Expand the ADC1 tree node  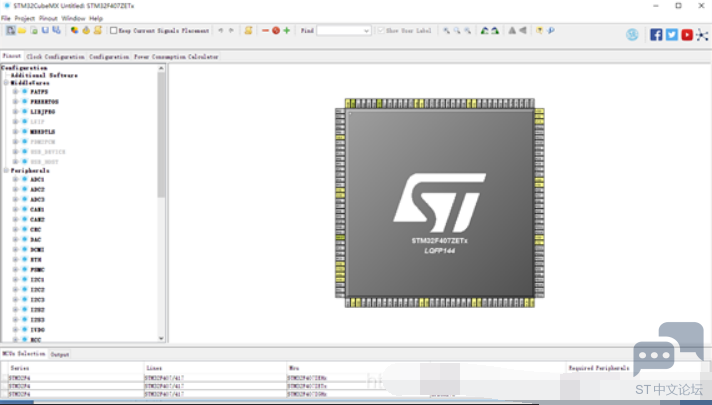(15, 179)
